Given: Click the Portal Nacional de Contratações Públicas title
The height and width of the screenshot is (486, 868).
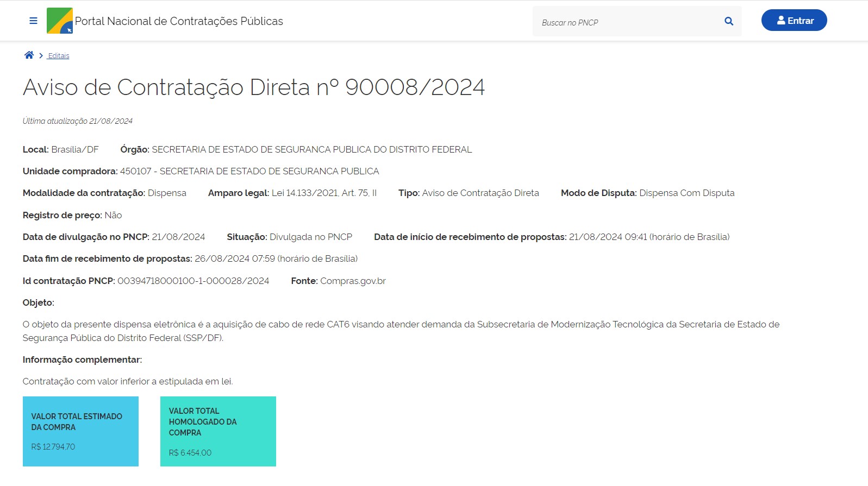Looking at the screenshot, I should [179, 21].
